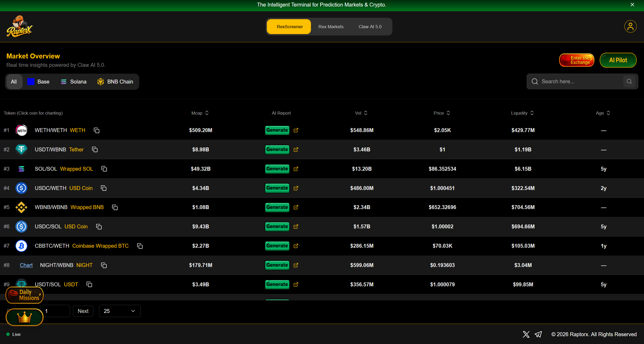Image resolution: width=644 pixels, height=344 pixels.
Task: Click the user profile icon
Action: point(630,26)
